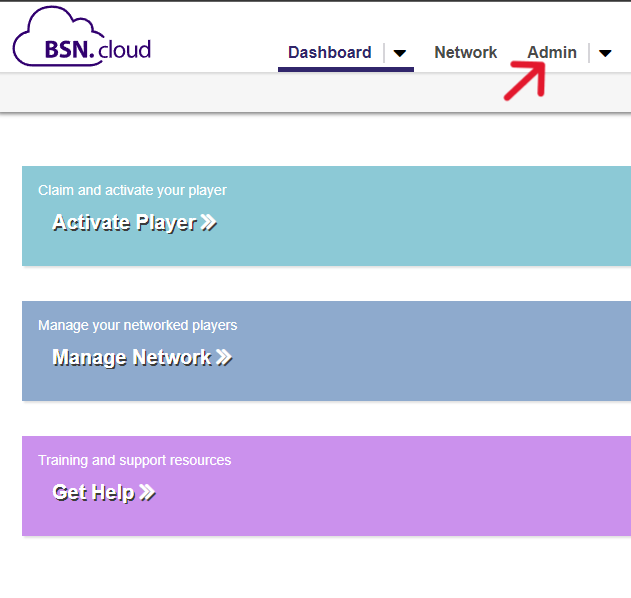Expand the Dashboard dropdown arrow

pos(400,53)
